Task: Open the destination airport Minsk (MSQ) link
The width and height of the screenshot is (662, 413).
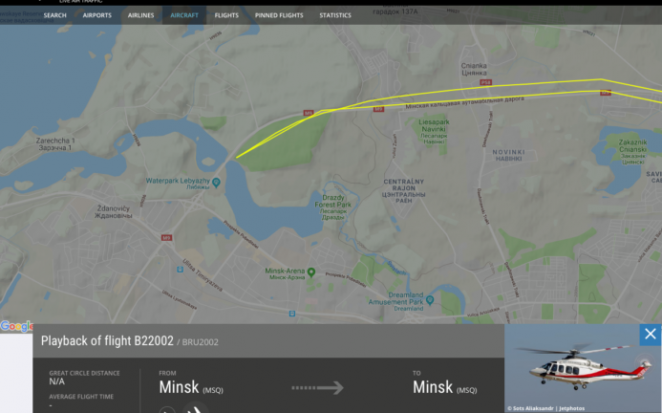Action: tap(445, 387)
